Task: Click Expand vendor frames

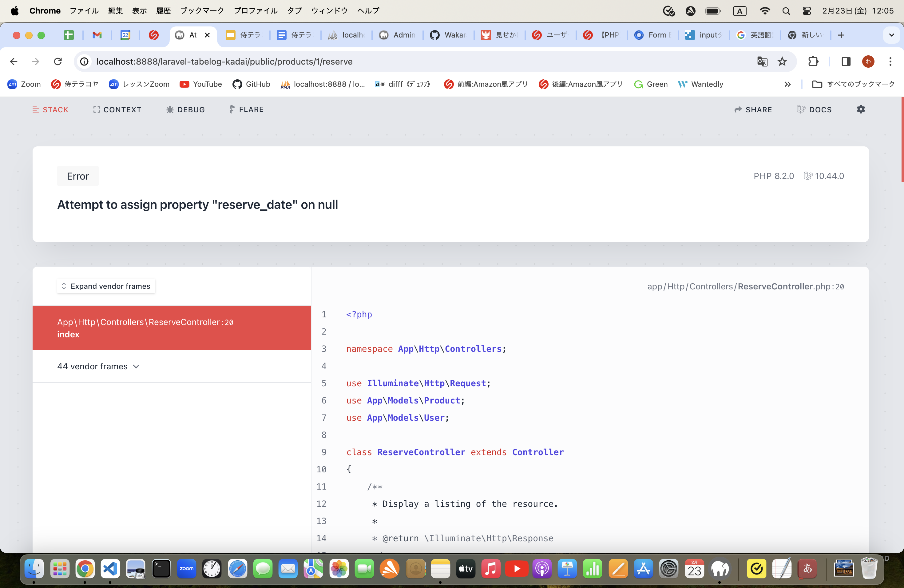Action: (x=106, y=286)
